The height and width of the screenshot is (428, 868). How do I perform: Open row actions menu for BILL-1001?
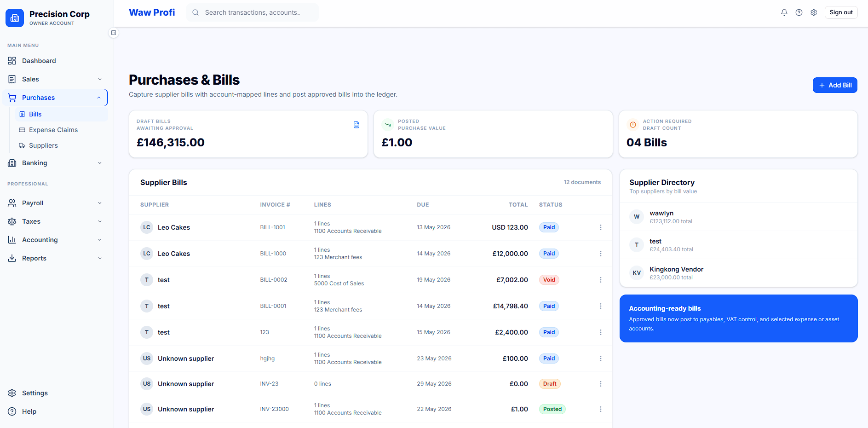click(600, 227)
